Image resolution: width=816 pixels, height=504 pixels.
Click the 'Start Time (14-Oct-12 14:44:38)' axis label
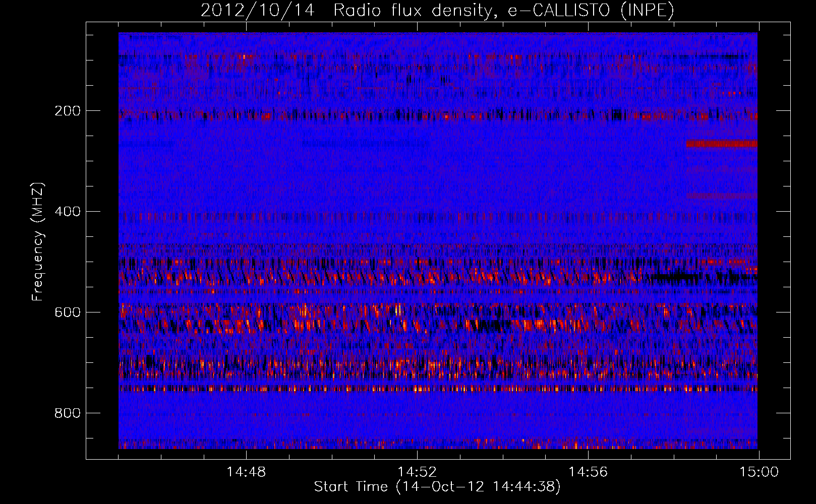point(437,487)
